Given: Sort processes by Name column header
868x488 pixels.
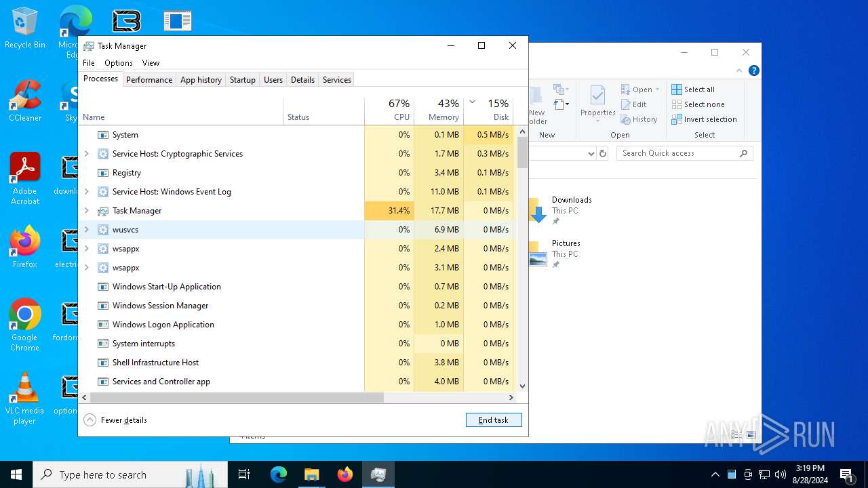Looking at the screenshot, I should [x=181, y=111].
